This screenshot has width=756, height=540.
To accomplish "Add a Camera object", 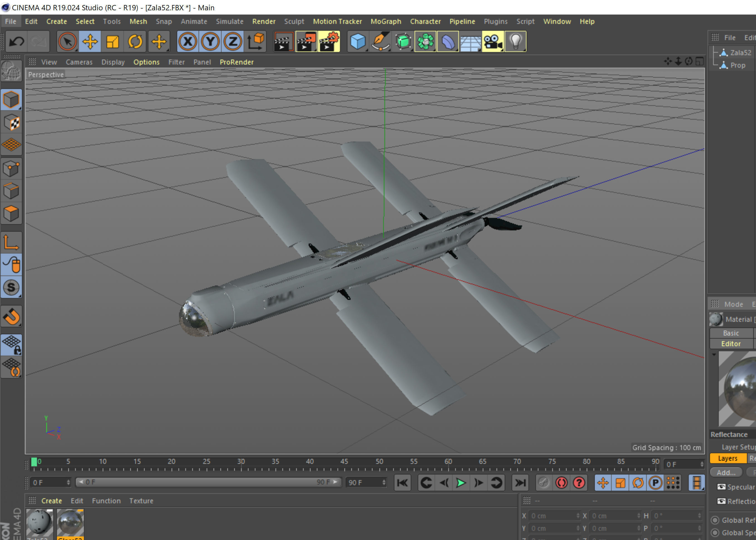I will (x=493, y=41).
